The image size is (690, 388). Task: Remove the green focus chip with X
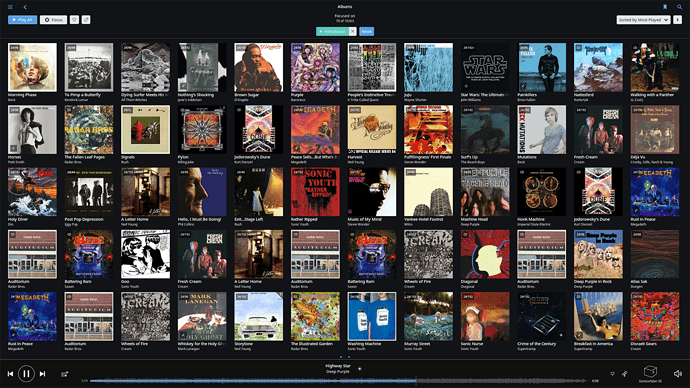pos(352,31)
